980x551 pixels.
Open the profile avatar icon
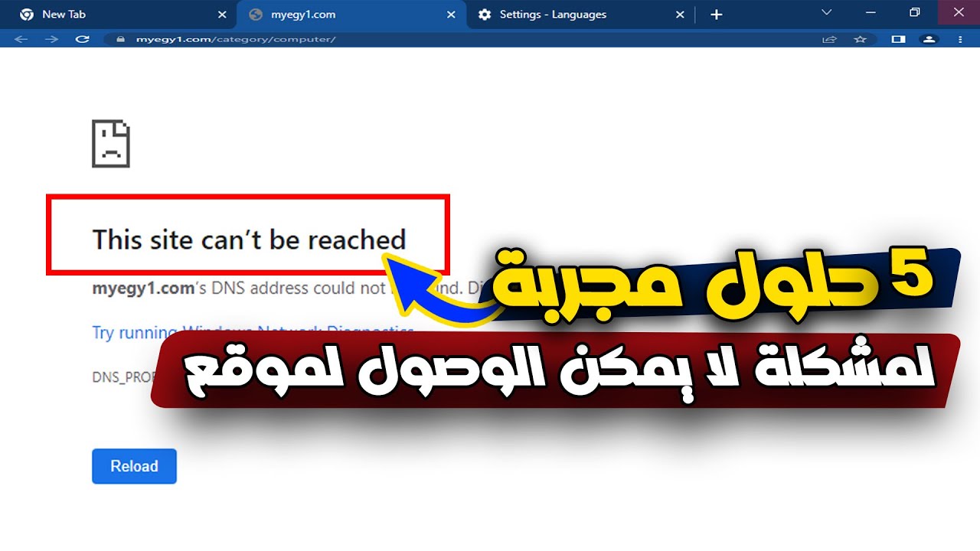pos(929,38)
